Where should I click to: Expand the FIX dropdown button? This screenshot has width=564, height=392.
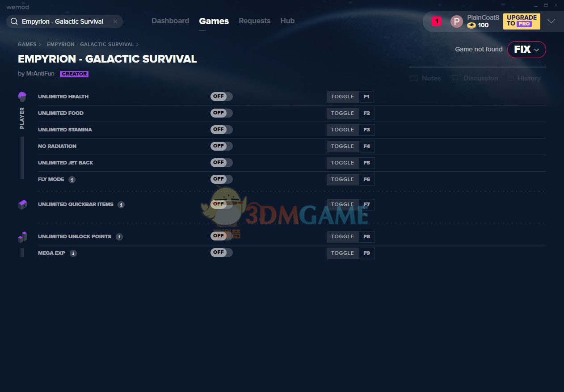526,50
